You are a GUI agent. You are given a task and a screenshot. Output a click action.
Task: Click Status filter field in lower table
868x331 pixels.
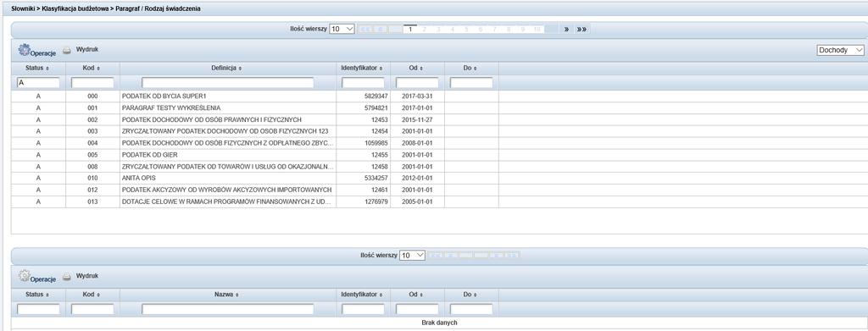pos(38,310)
